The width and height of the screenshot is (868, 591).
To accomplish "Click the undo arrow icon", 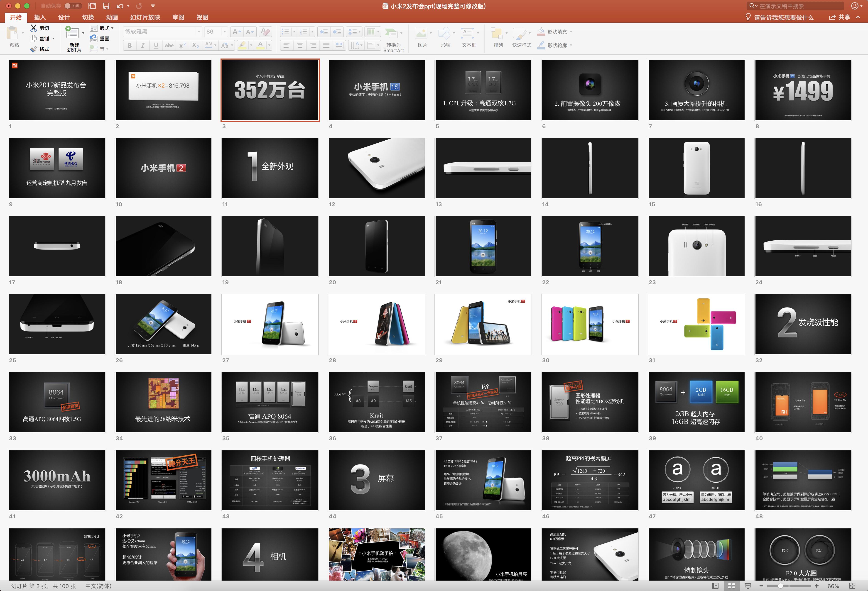I will tap(120, 6).
